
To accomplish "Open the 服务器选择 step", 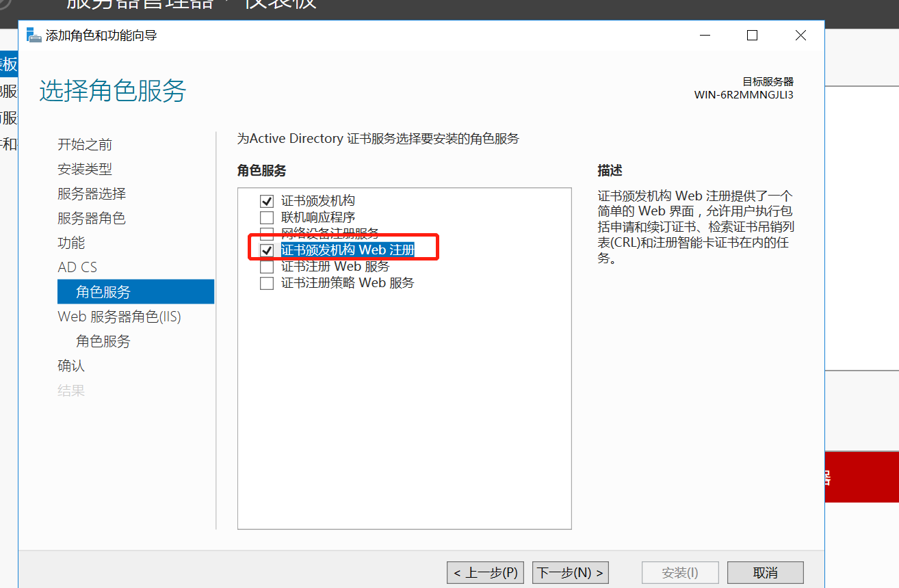I will [92, 193].
